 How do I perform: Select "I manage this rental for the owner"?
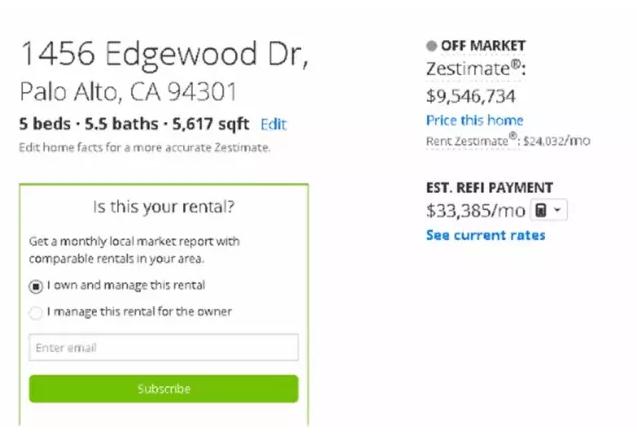pos(36,312)
